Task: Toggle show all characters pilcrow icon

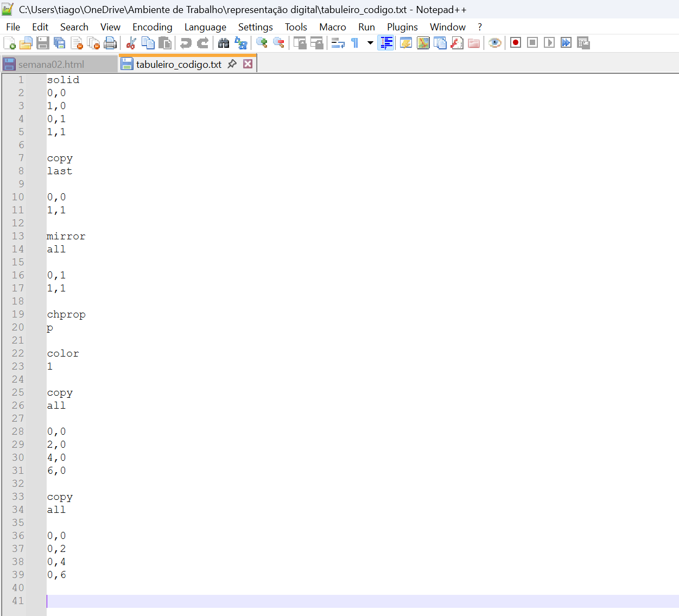Action: [x=354, y=43]
